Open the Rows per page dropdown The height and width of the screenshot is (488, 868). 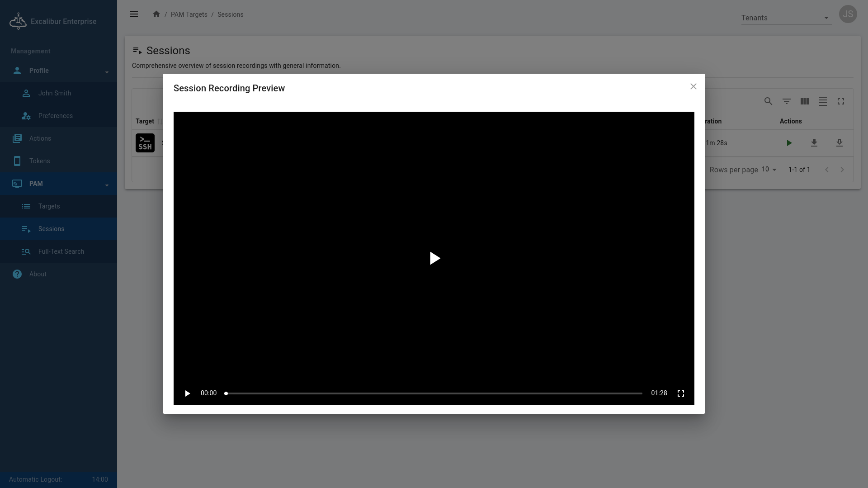click(769, 170)
